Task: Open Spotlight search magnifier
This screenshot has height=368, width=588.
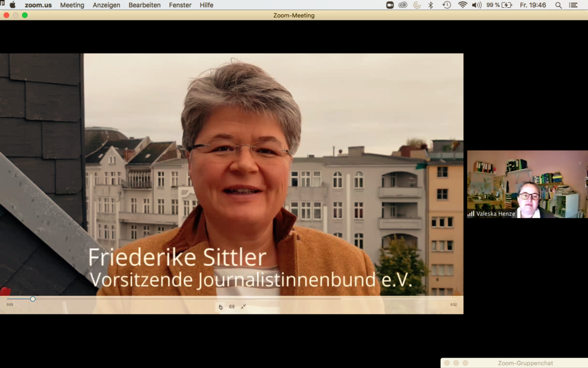Action: (558, 5)
